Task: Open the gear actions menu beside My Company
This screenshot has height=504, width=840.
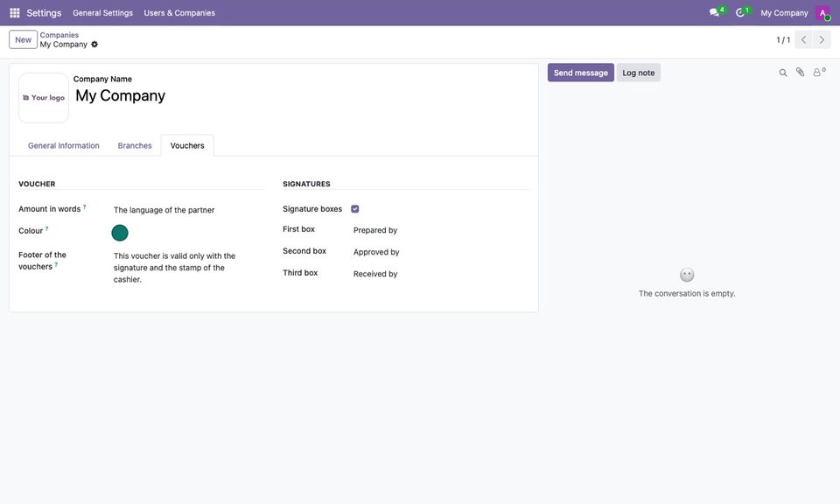Action: [x=94, y=45]
